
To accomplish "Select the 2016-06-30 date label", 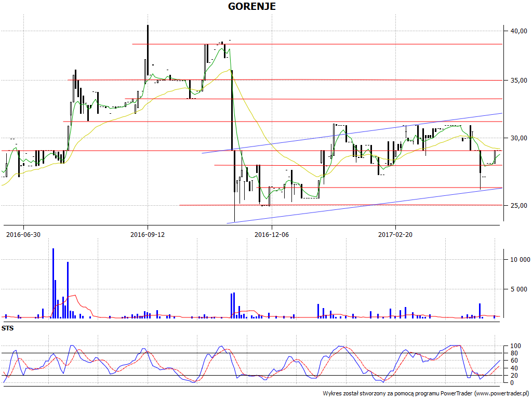I will pyautogui.click(x=23, y=234).
